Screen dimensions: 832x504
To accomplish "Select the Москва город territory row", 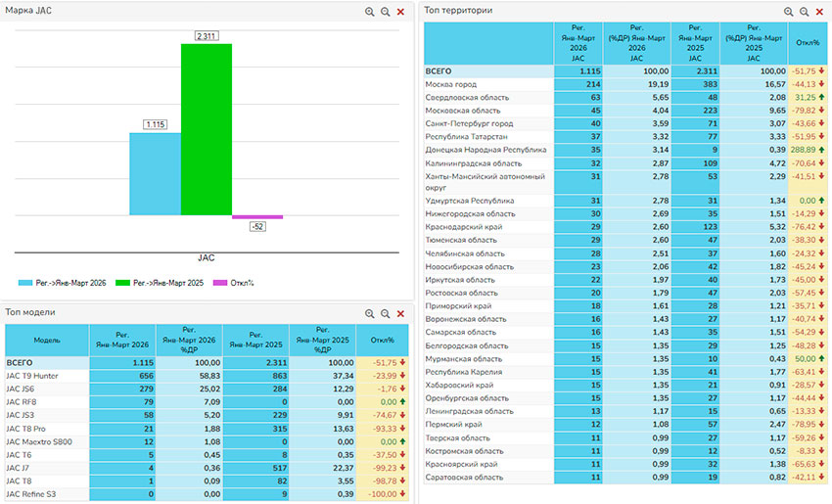I will tap(625, 84).
